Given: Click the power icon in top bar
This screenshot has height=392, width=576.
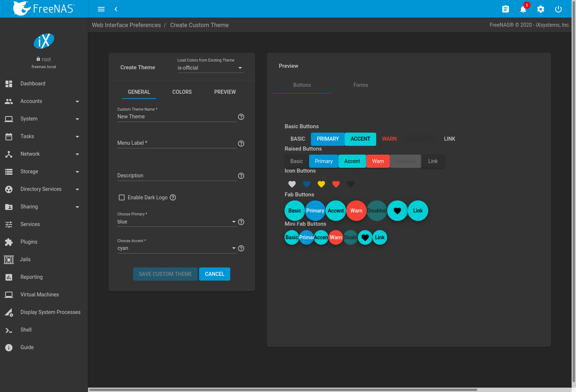Looking at the screenshot, I should 558,9.
